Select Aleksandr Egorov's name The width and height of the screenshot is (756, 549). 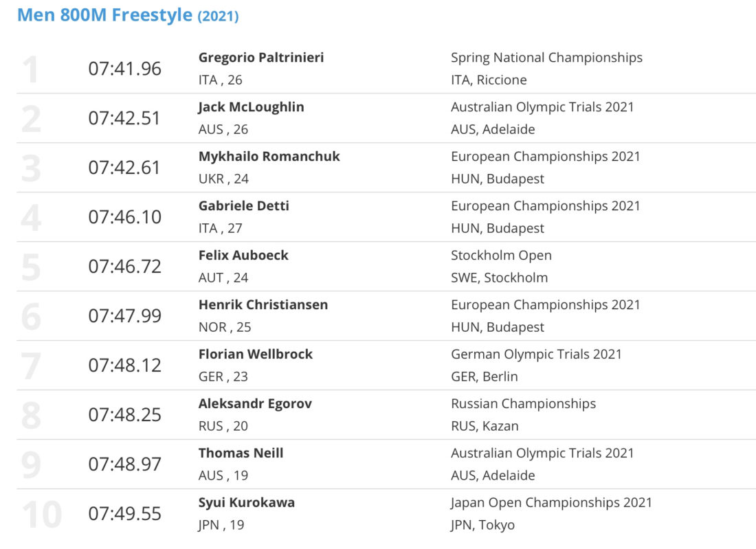(x=255, y=403)
